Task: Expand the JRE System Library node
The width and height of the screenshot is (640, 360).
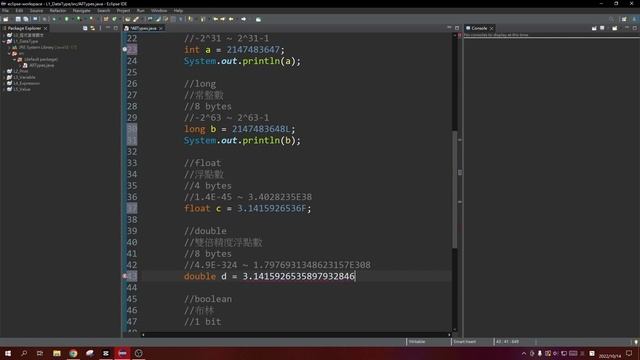Action: [x=9, y=47]
